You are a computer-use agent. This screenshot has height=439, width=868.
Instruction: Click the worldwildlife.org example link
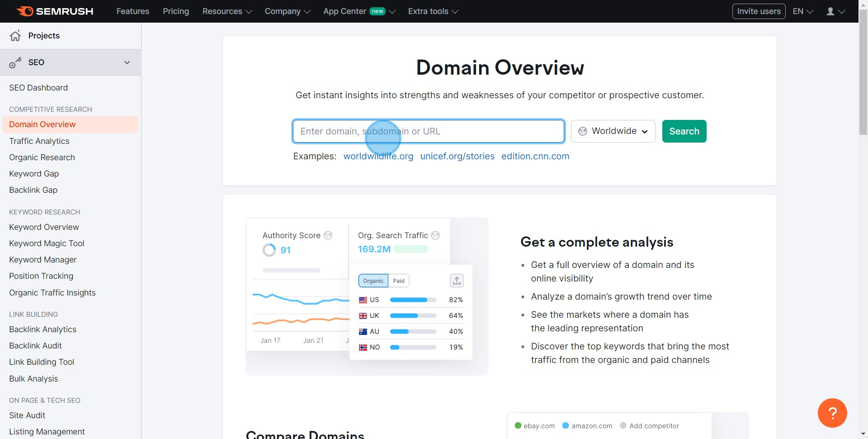[378, 156]
